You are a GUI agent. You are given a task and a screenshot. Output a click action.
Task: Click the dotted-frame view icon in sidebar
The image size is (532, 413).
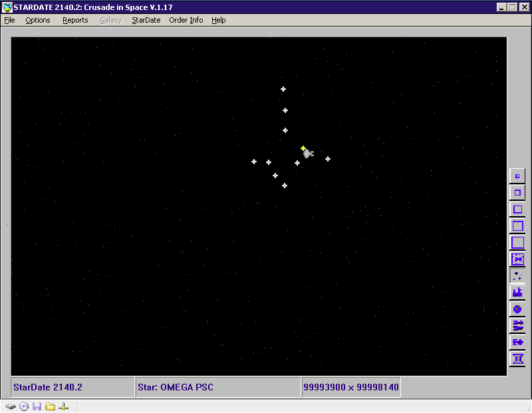click(517, 259)
